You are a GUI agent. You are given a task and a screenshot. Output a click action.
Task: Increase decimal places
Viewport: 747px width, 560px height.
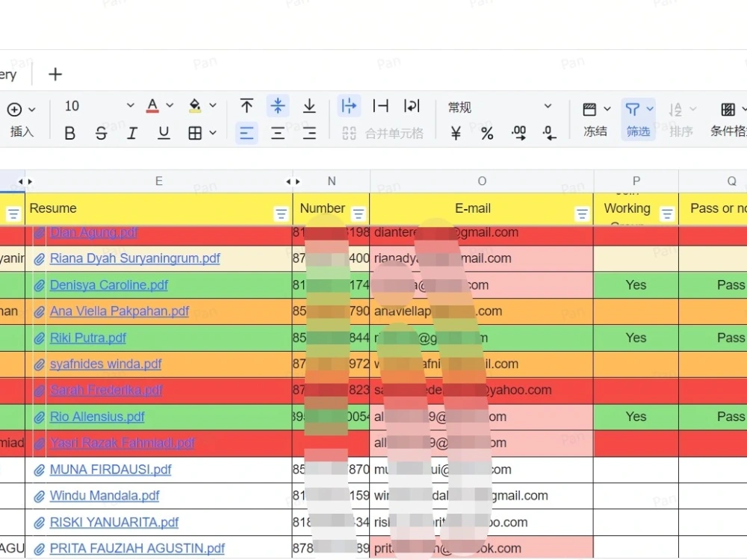[518, 134]
